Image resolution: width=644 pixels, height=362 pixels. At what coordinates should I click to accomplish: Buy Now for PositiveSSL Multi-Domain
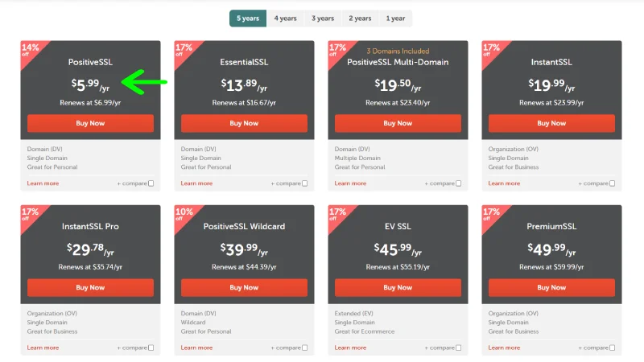398,123
